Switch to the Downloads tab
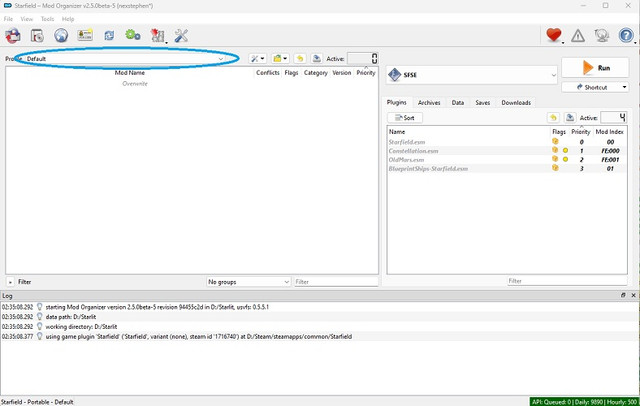 [516, 103]
